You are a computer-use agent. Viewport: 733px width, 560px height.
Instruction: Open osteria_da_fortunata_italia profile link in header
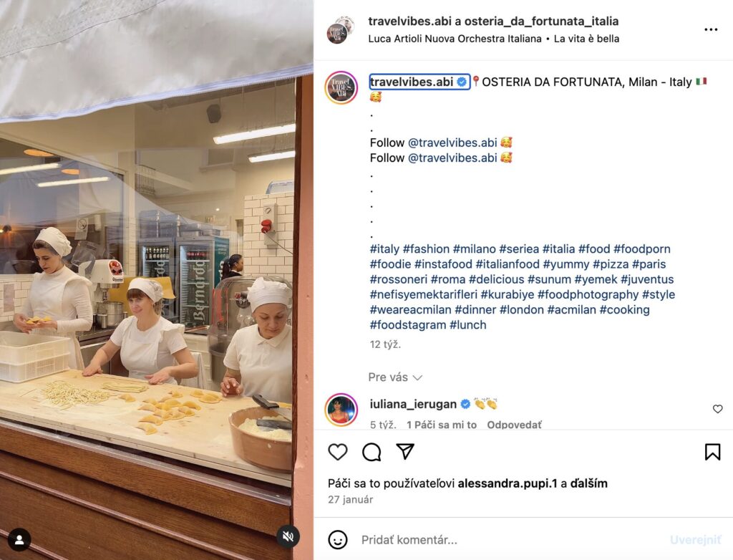click(x=541, y=21)
